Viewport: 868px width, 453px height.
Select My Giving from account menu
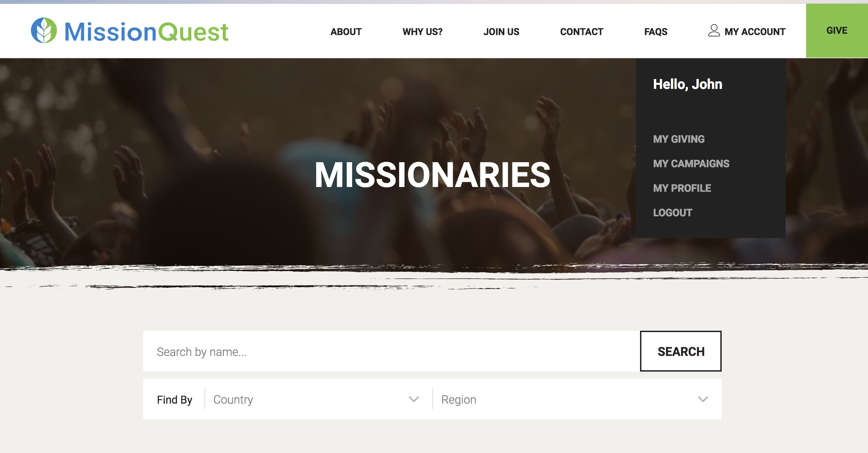[x=679, y=139]
